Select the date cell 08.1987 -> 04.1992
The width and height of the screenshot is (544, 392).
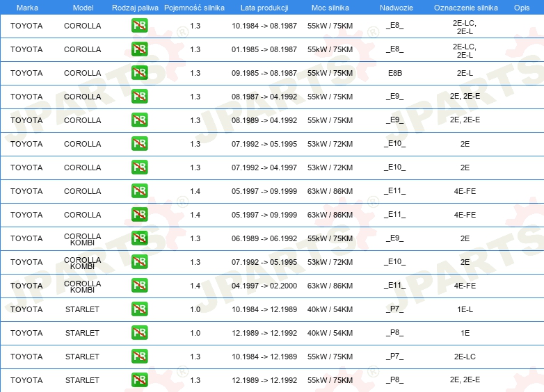(x=264, y=97)
